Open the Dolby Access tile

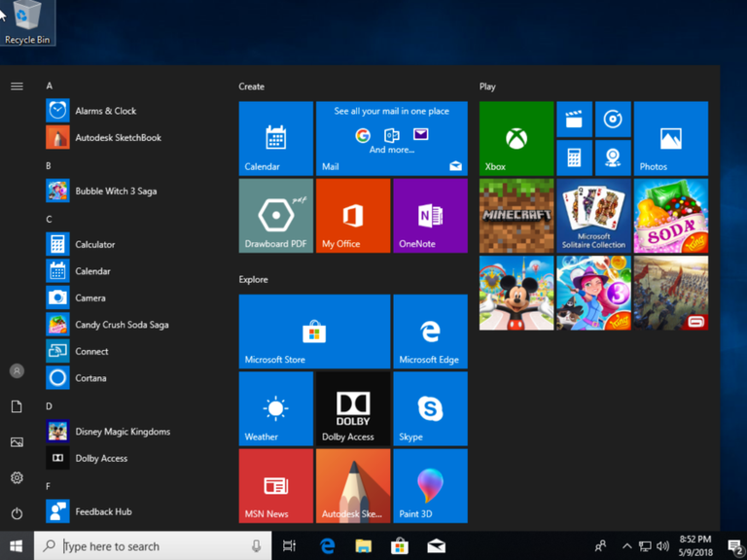pyautogui.click(x=353, y=408)
